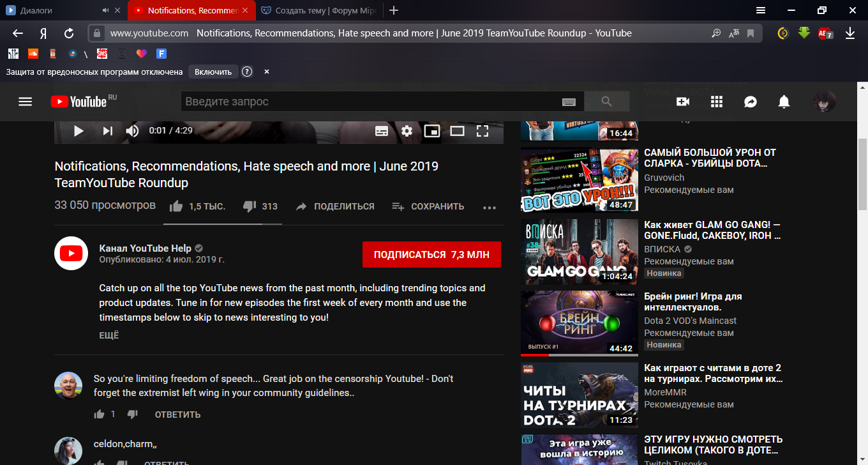Toggle theater mode view
868x465 pixels.
[457, 131]
